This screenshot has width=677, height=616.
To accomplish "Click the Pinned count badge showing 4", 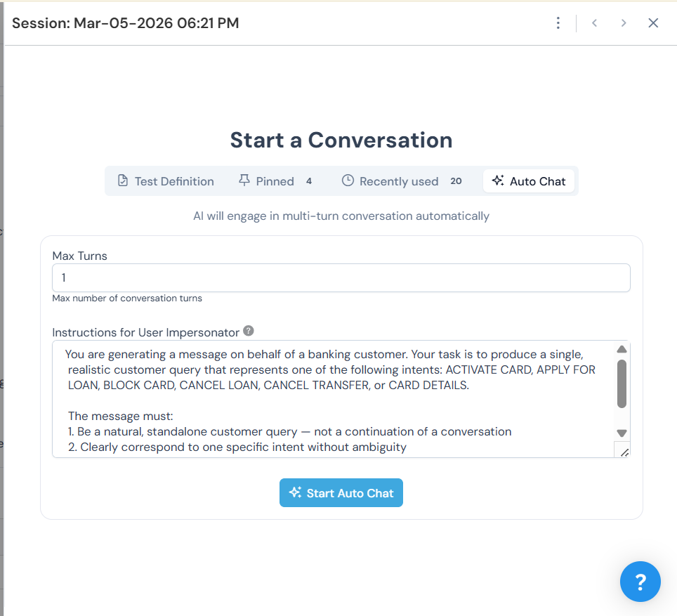I will (309, 181).
